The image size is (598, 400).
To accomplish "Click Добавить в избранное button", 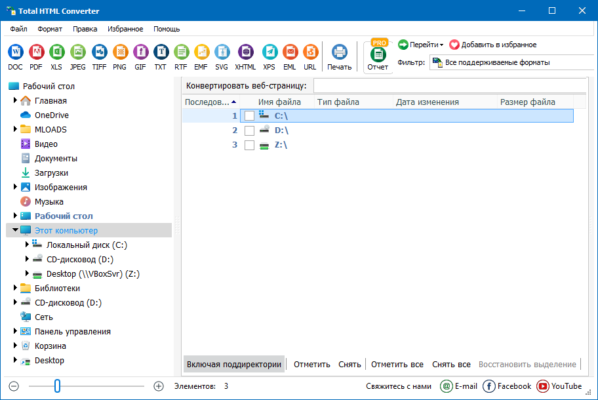I will coord(493,45).
